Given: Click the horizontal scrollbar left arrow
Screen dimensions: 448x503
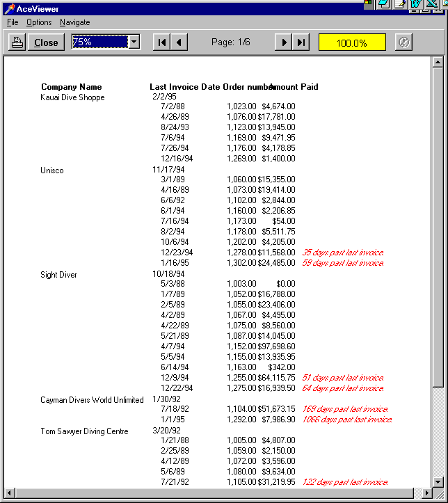Looking at the screenshot, I should [10, 493].
